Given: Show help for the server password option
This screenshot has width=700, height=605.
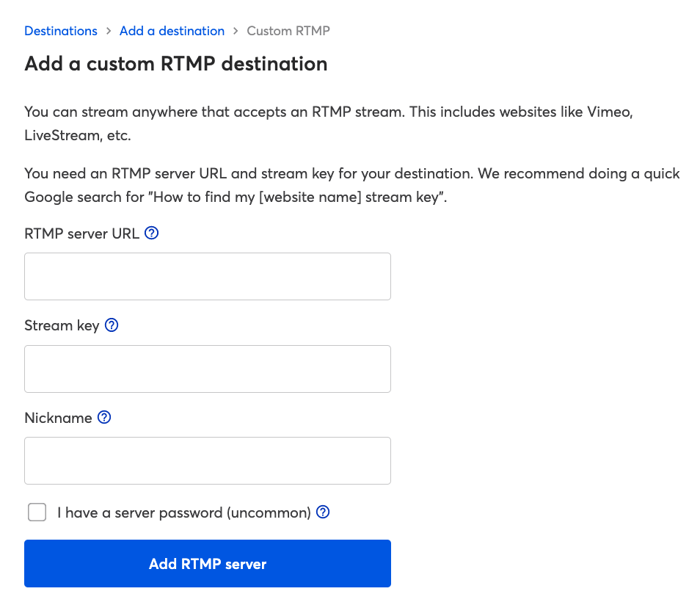Looking at the screenshot, I should click(x=323, y=512).
